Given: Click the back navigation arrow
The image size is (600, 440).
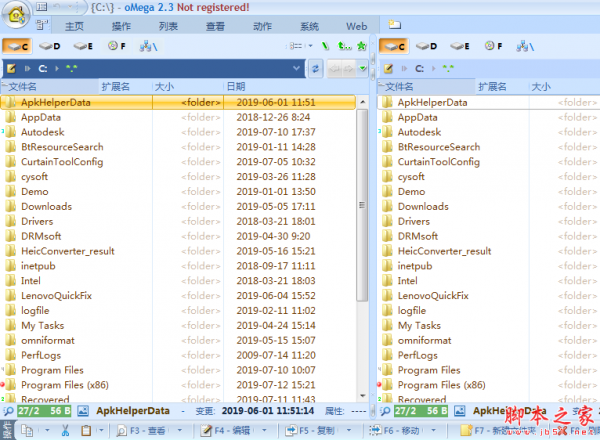Looking at the screenshot, I should tap(335, 69).
